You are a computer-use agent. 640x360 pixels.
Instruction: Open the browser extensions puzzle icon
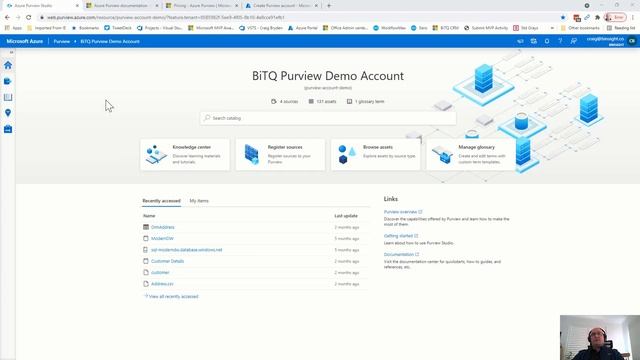point(597,18)
